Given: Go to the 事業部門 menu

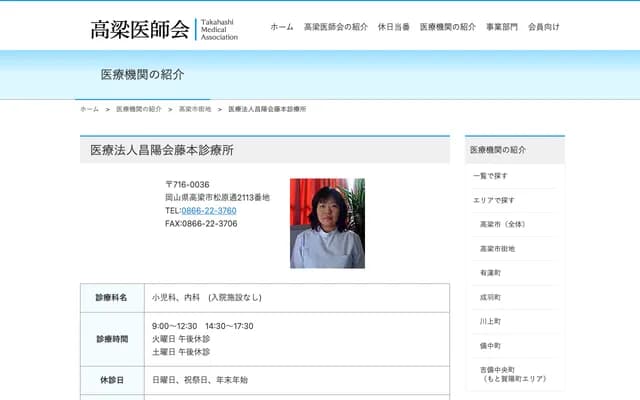Looking at the screenshot, I should click(502, 27).
